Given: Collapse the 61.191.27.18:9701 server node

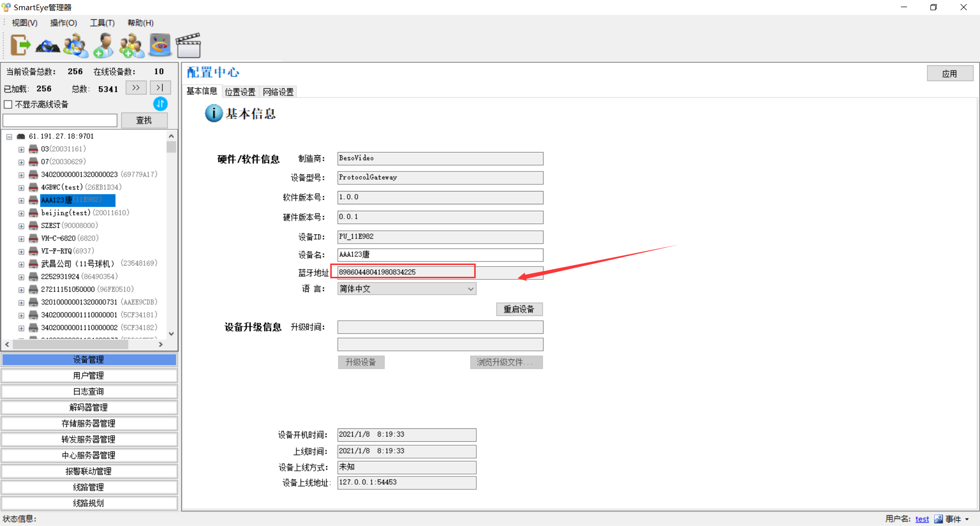Looking at the screenshot, I should (9, 137).
